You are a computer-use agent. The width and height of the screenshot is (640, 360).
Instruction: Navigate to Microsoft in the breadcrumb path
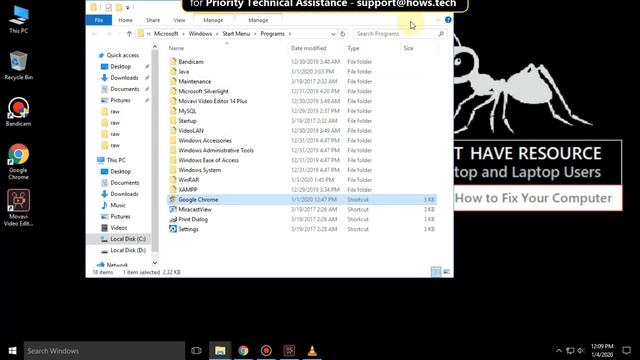(166, 34)
